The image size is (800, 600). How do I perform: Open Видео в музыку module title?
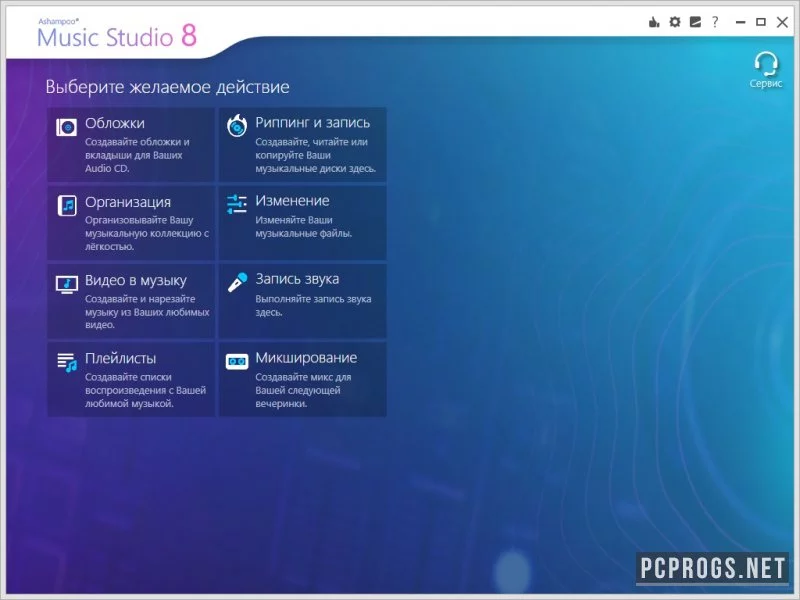(x=136, y=280)
